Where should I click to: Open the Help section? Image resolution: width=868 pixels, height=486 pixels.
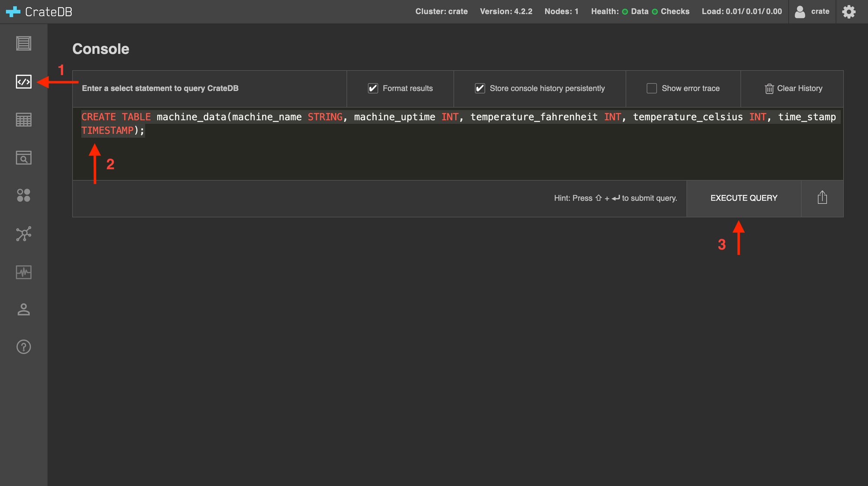click(23, 346)
